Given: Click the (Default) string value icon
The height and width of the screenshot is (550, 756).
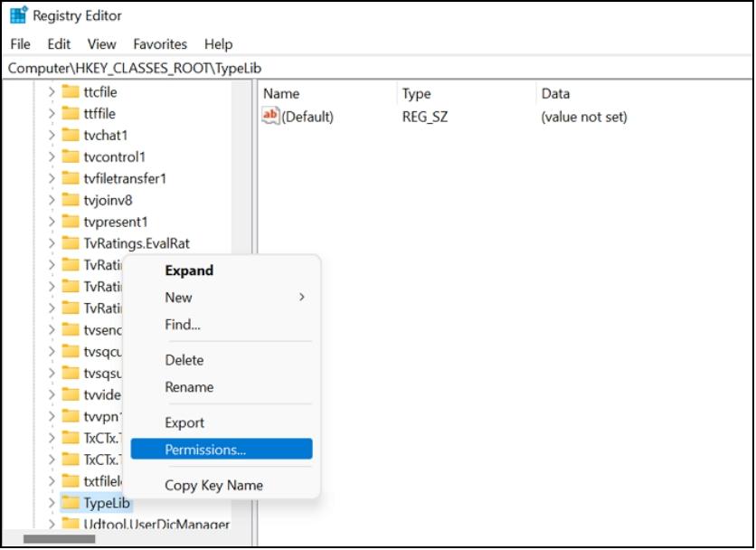Looking at the screenshot, I should [270, 116].
